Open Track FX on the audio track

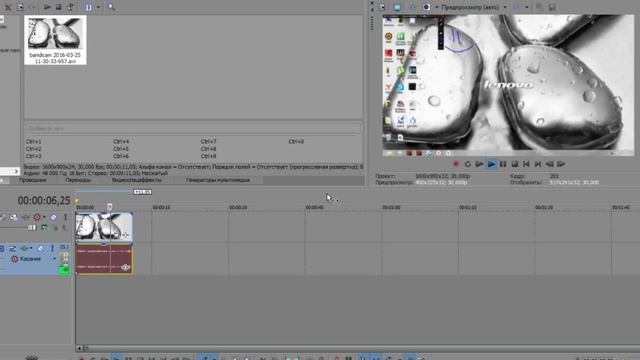pyautogui.click(x=24, y=248)
